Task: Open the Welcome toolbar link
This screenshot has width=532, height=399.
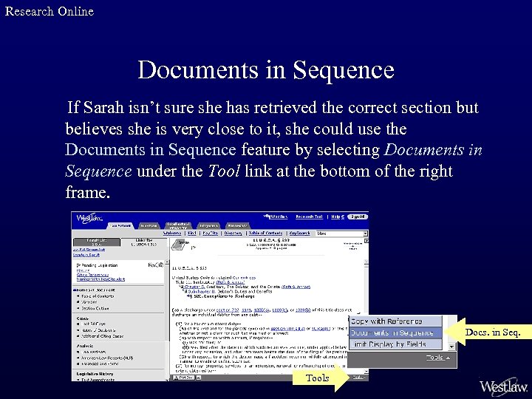Action: 172,233
